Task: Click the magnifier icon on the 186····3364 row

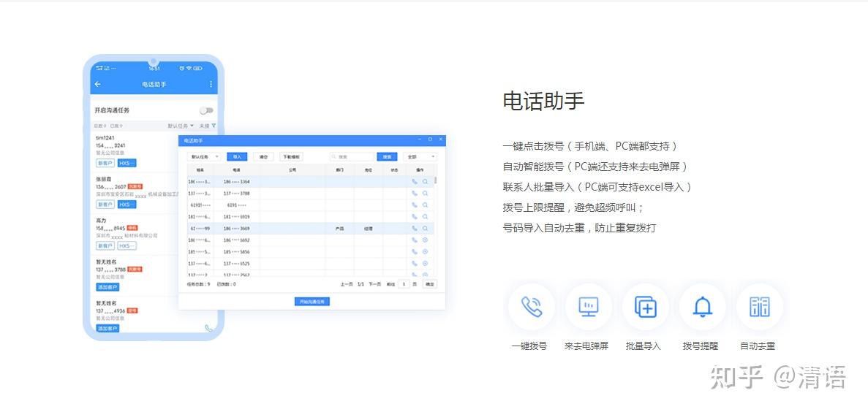Action: click(x=425, y=181)
